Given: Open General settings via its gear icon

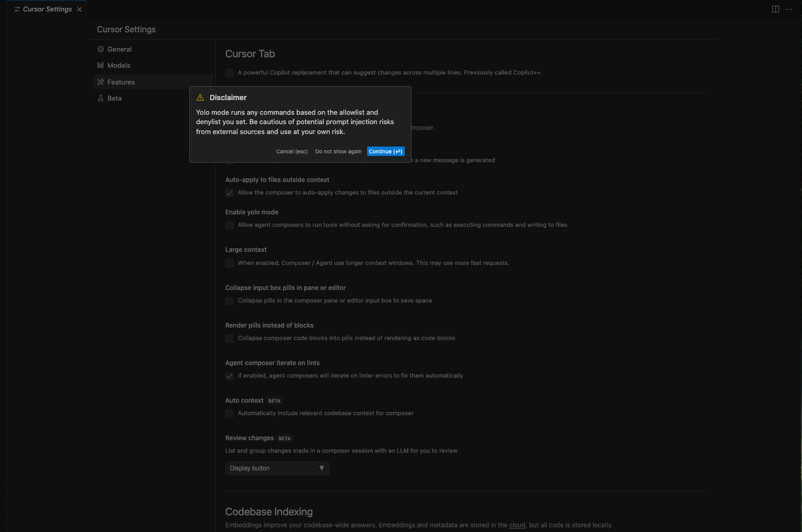Looking at the screenshot, I should (x=101, y=49).
